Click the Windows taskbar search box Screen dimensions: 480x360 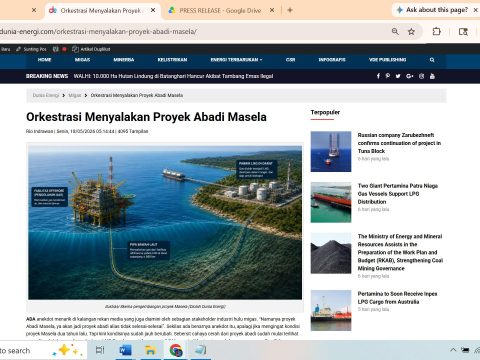pos(43,350)
